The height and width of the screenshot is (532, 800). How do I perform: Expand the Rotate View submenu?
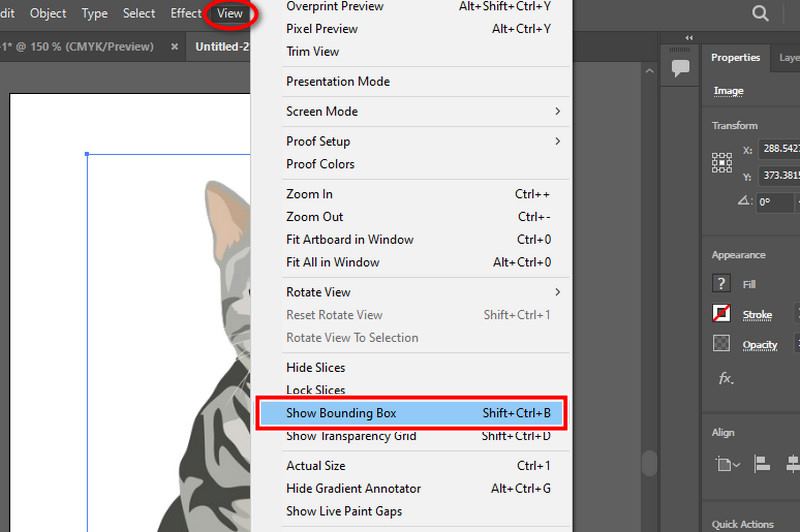418,292
